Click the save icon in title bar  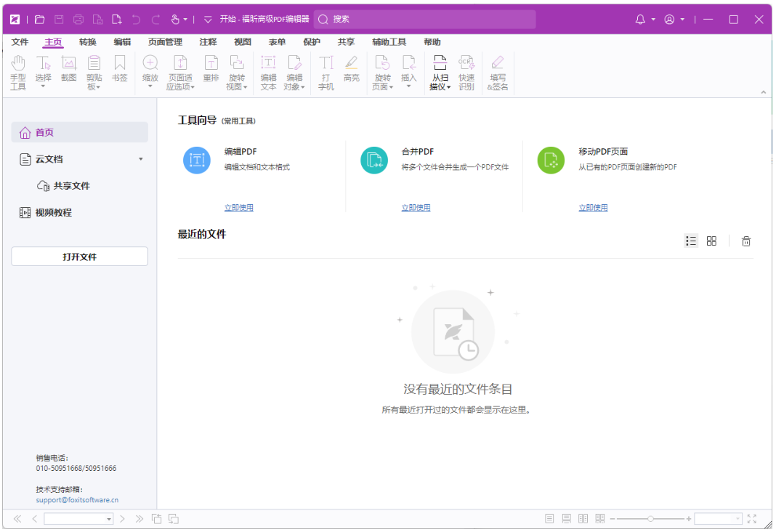click(x=59, y=20)
